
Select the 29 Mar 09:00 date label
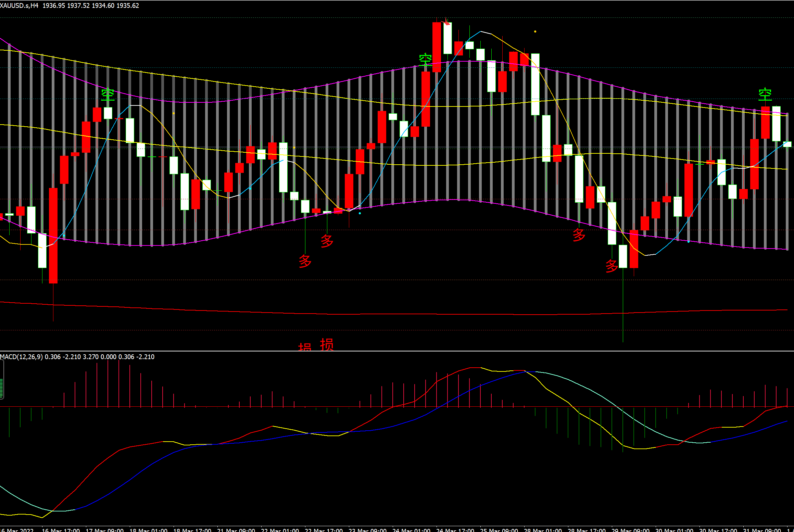(x=630, y=530)
